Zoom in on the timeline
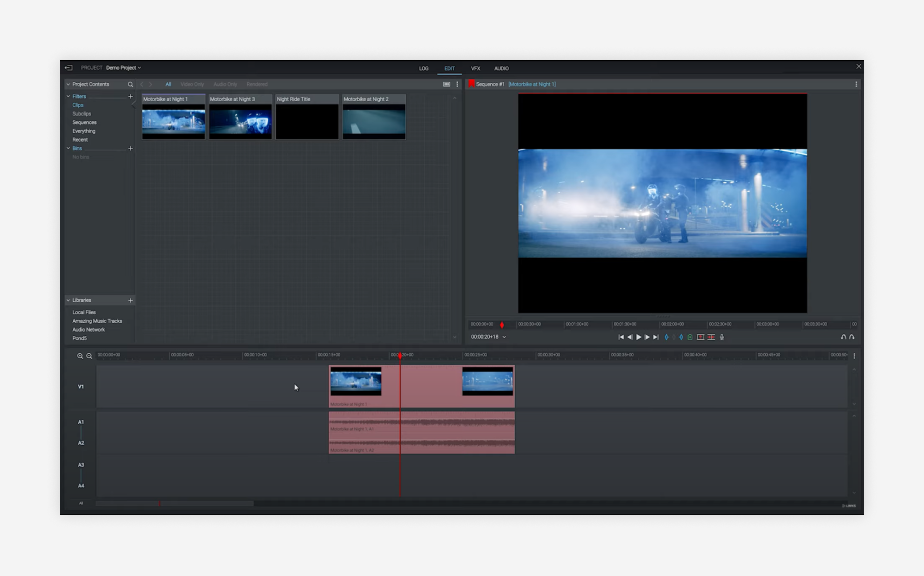This screenshot has width=924, height=576. coord(80,356)
